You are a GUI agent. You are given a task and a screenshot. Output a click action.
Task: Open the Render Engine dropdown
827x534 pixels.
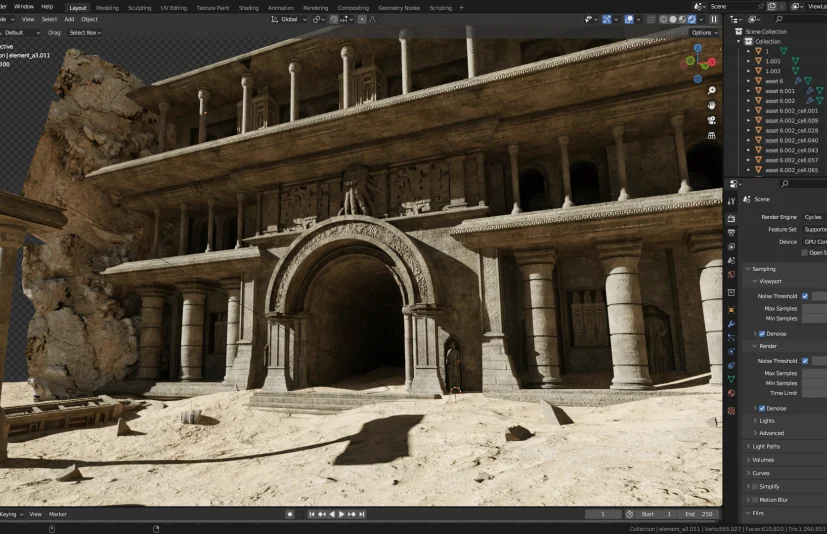click(814, 217)
